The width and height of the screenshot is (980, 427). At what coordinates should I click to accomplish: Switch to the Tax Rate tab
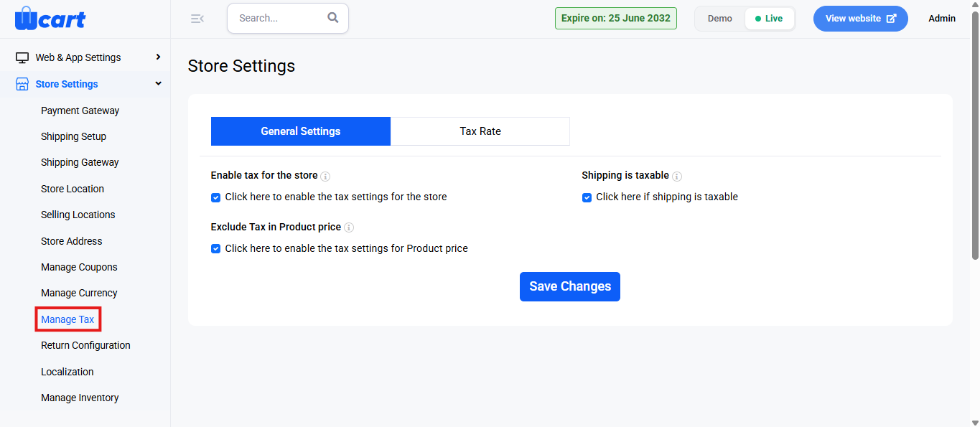[x=480, y=131]
